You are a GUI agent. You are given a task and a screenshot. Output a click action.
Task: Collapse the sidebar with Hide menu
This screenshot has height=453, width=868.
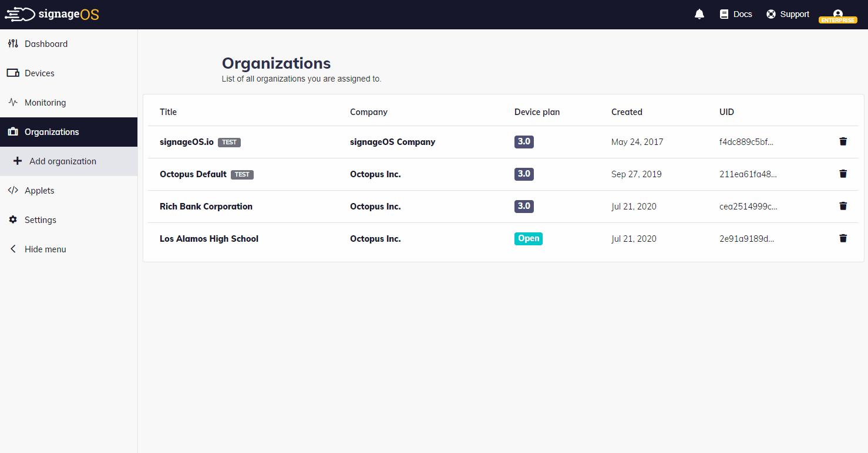(x=37, y=249)
